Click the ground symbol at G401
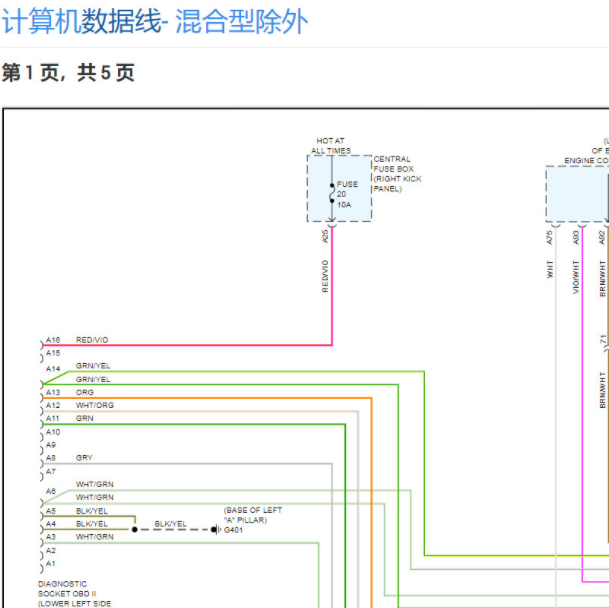The image size is (609, 608). pos(216,530)
